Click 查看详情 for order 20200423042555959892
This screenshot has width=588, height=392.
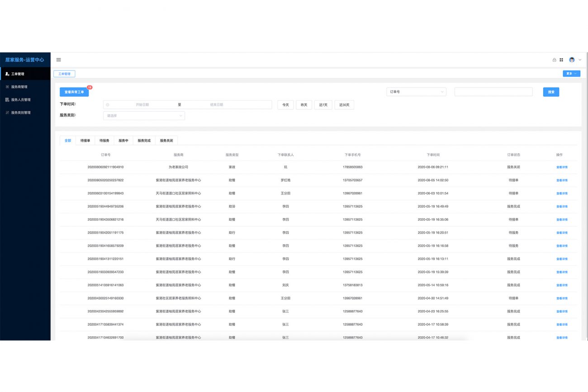click(562, 311)
